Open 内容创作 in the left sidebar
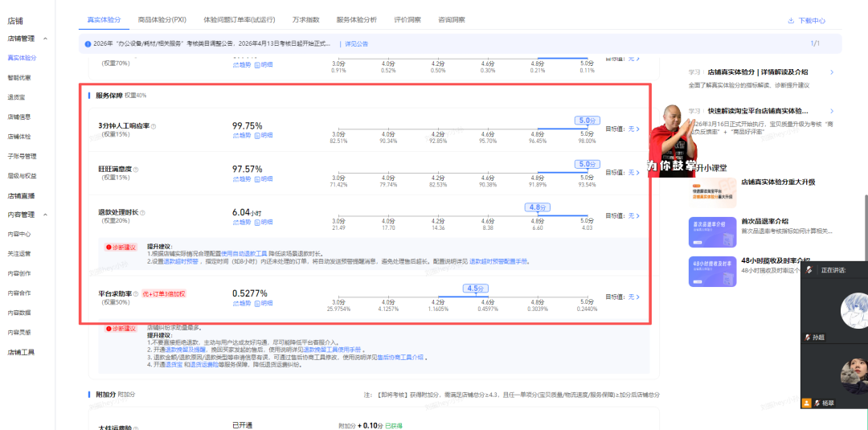 pos(18,274)
